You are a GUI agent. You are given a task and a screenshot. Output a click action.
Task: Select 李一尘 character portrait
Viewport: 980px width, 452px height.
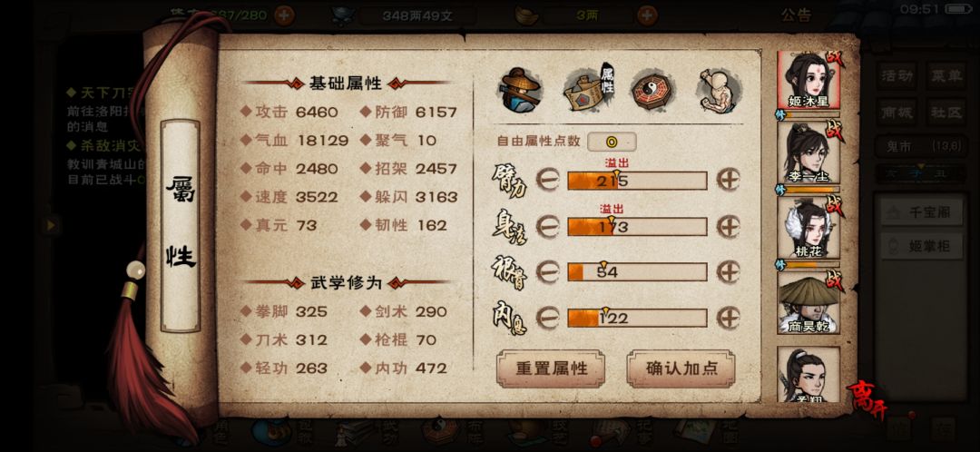[808, 152]
